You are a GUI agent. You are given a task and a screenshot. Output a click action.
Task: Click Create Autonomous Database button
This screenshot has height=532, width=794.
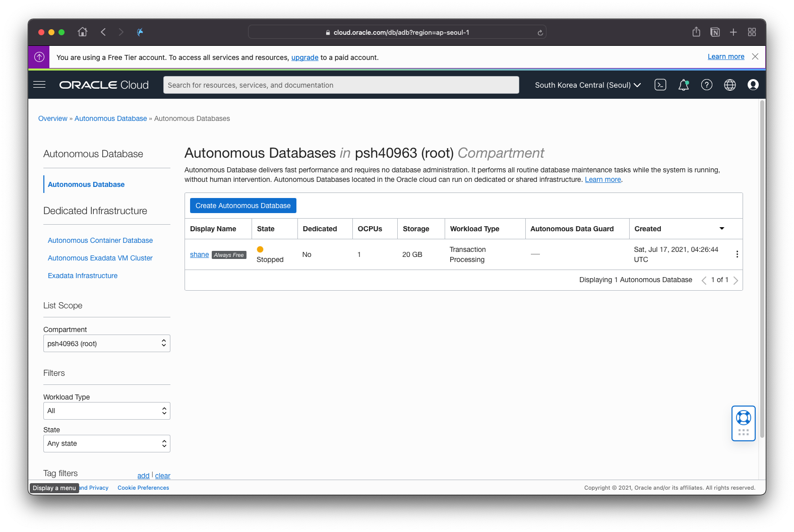(x=243, y=206)
